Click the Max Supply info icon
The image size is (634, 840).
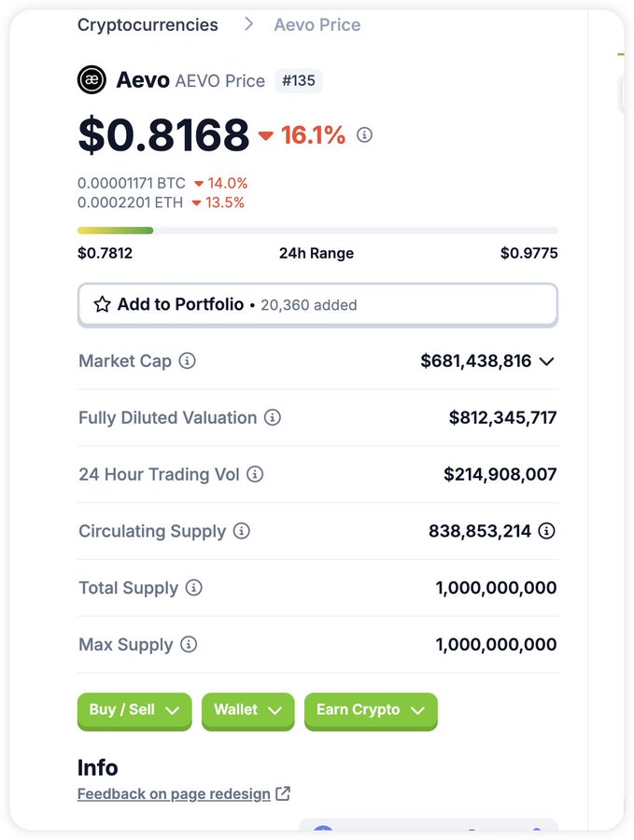(188, 644)
